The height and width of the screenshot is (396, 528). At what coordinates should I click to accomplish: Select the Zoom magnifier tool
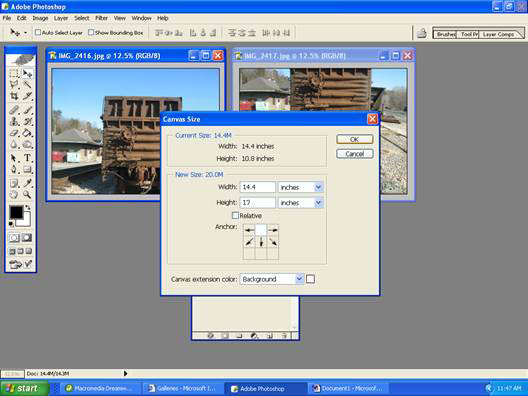coord(27,195)
